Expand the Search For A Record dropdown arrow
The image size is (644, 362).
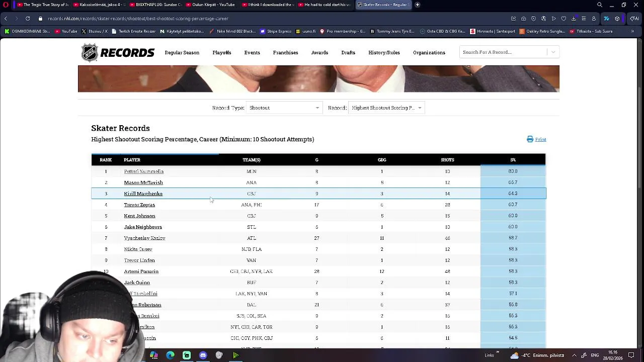click(553, 52)
